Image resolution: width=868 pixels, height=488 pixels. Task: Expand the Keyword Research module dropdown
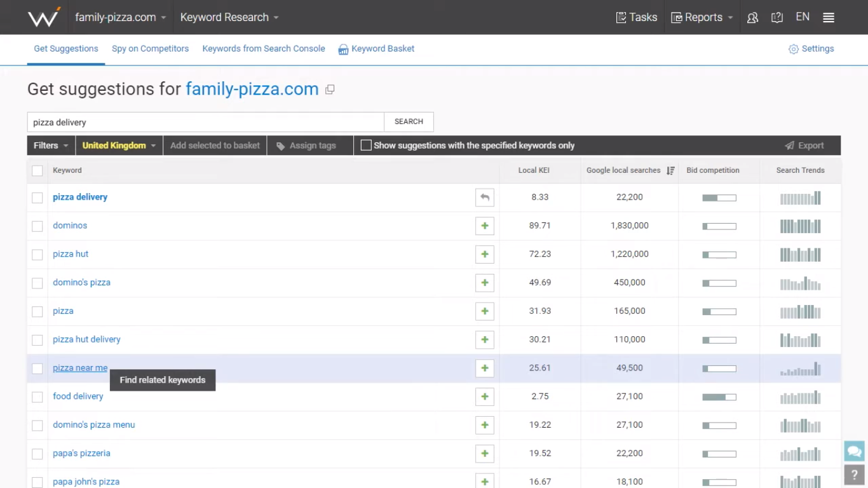pyautogui.click(x=229, y=17)
